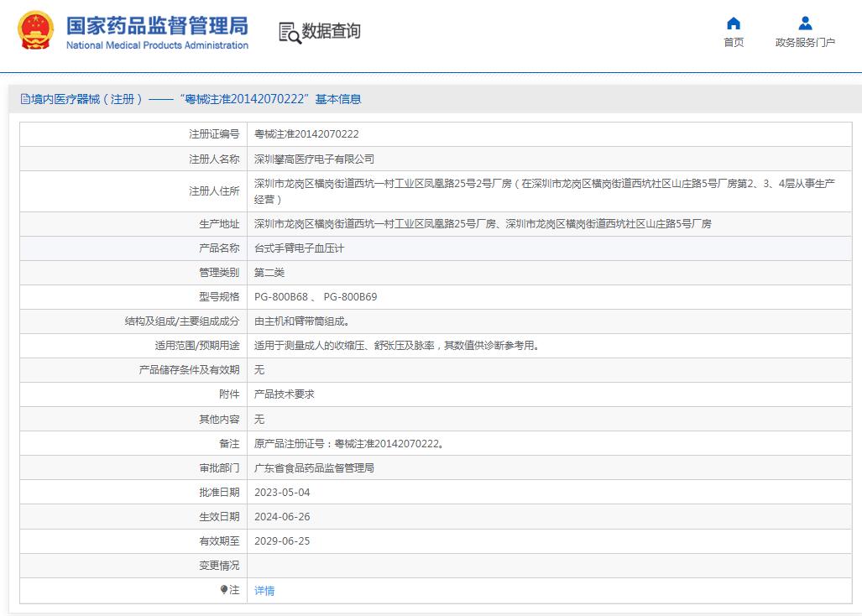The image size is (862, 616).
Task: Click National Medical Products Administration subtitle
Action: [157, 45]
